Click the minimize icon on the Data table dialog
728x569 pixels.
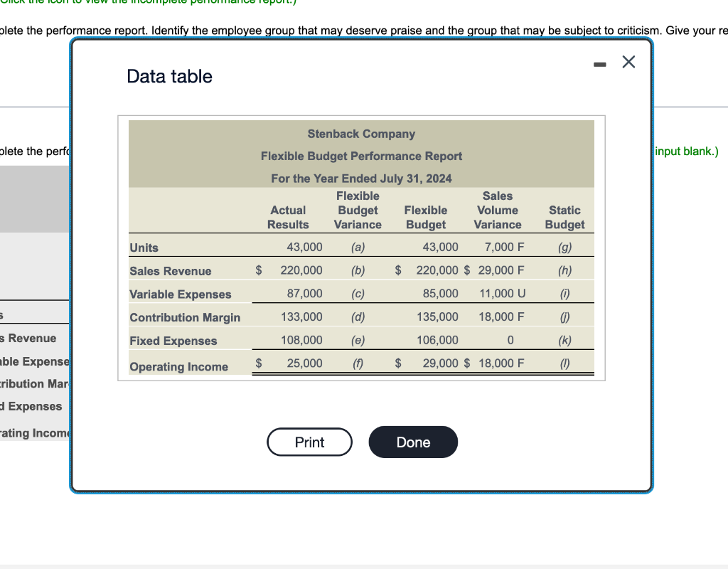click(599, 63)
